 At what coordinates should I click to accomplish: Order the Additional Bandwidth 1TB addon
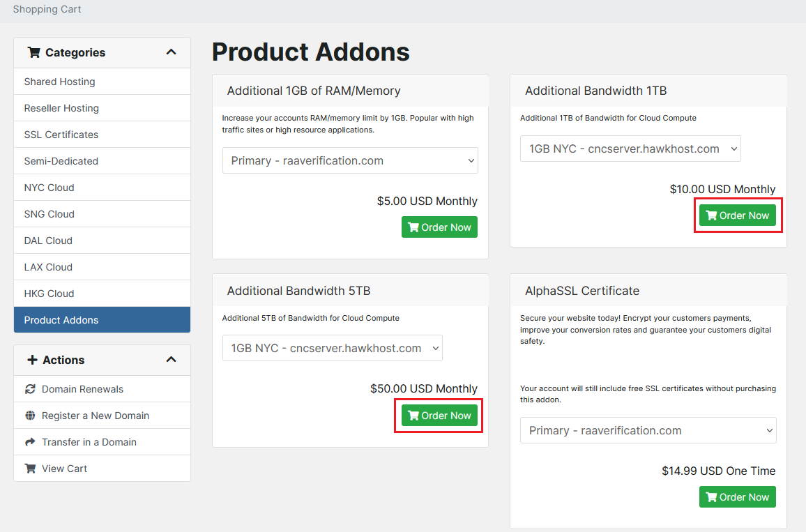coord(737,215)
